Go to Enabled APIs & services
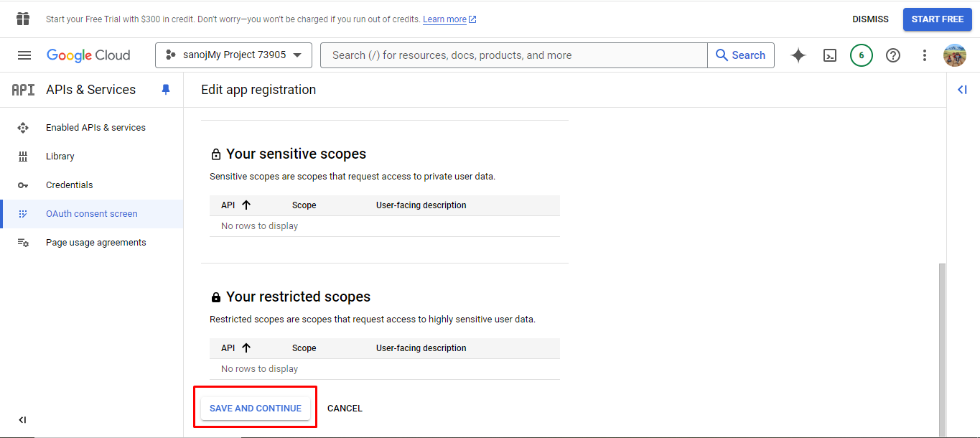 point(95,128)
